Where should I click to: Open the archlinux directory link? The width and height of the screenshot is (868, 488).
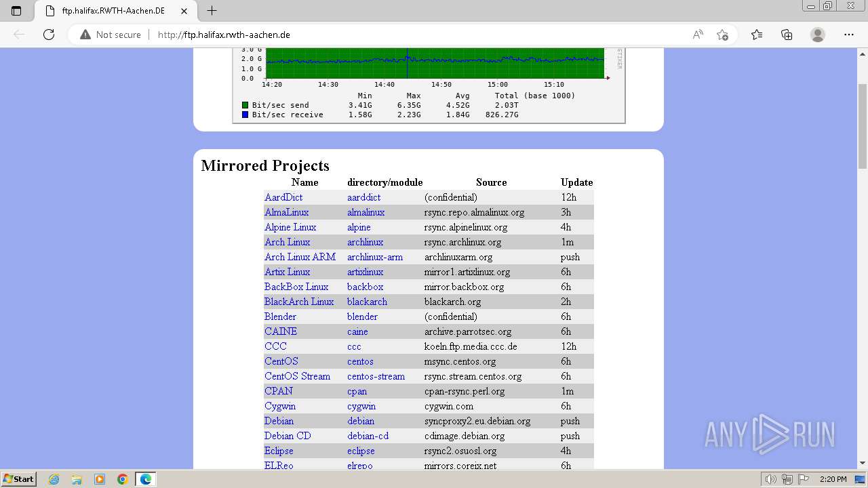(365, 242)
